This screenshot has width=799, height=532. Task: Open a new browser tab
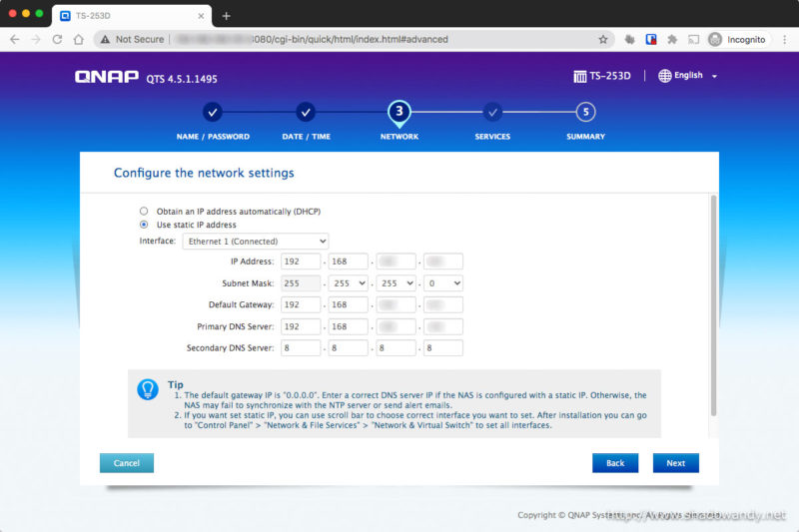click(226, 15)
